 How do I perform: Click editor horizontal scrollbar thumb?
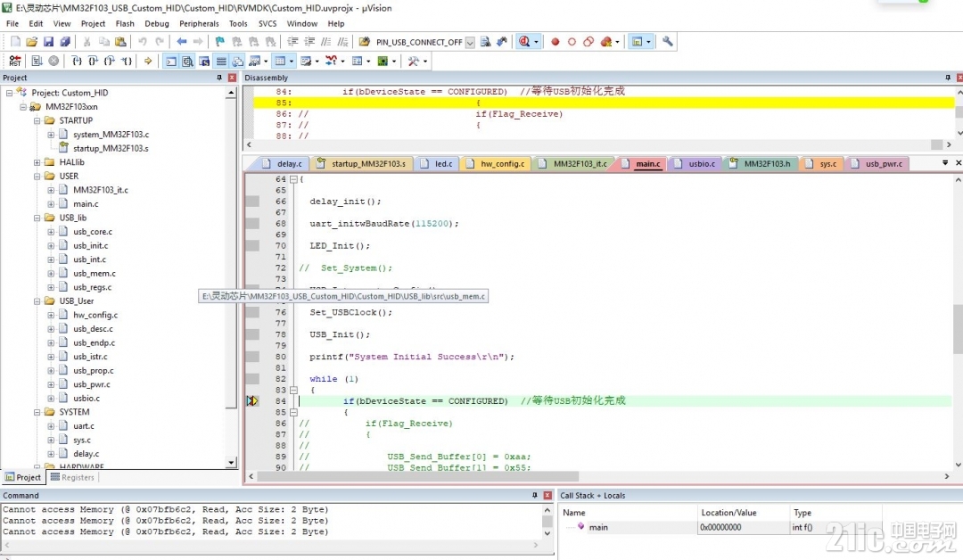pyautogui.click(x=417, y=476)
